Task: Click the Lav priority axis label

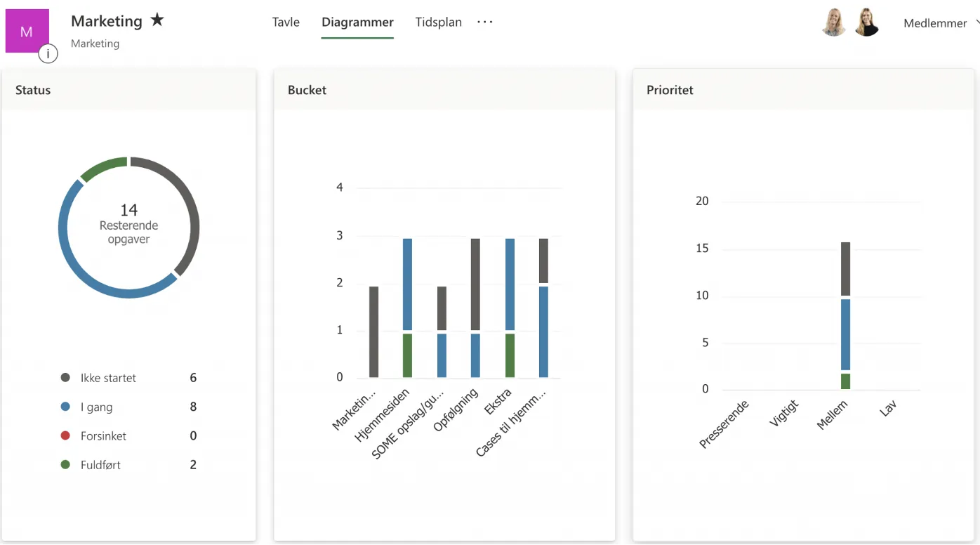Action: pos(888,408)
